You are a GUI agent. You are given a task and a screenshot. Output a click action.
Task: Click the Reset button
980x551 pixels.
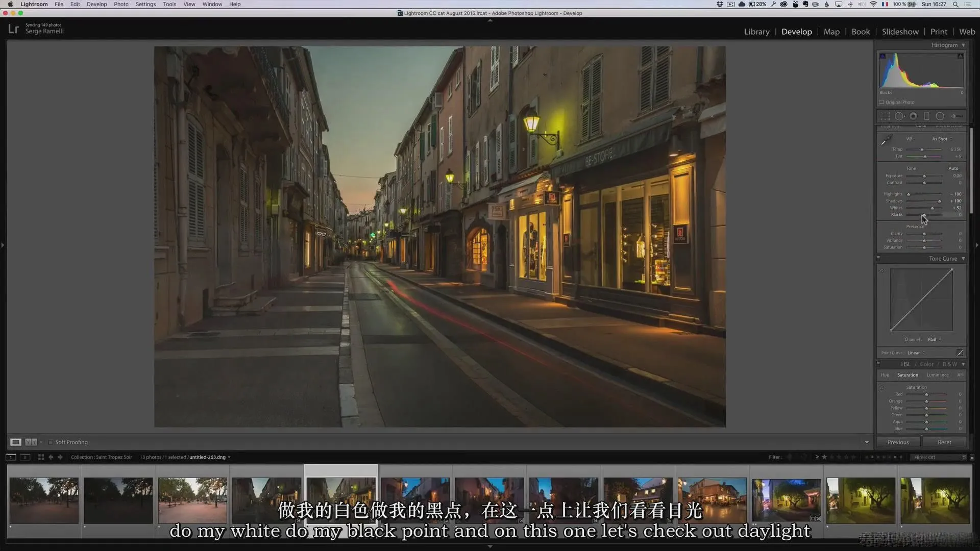[x=944, y=442]
